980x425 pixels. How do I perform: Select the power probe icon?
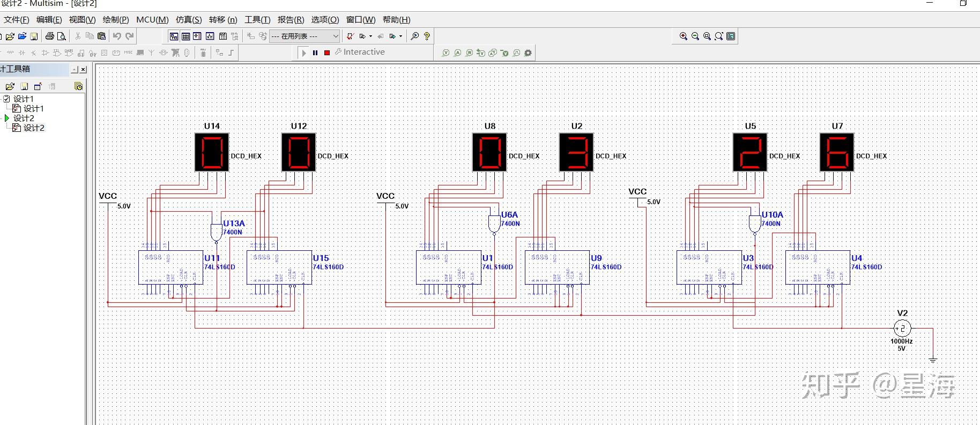tap(469, 53)
